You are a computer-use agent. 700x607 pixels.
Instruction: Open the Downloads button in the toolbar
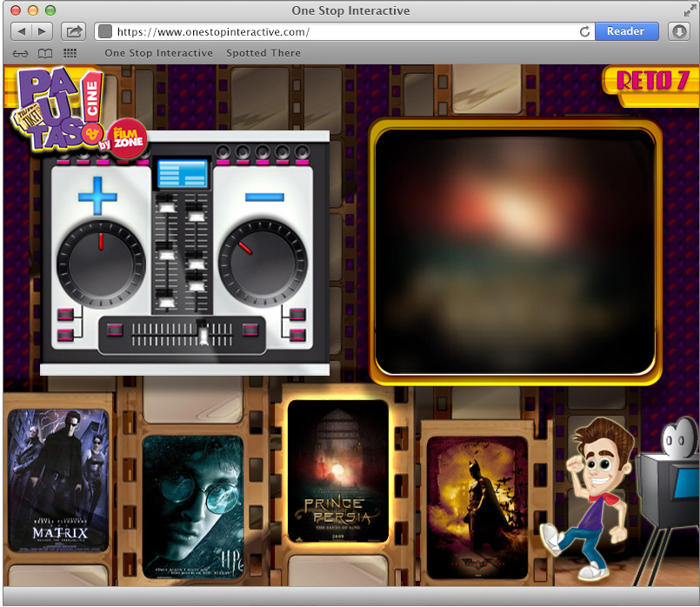pos(679,31)
